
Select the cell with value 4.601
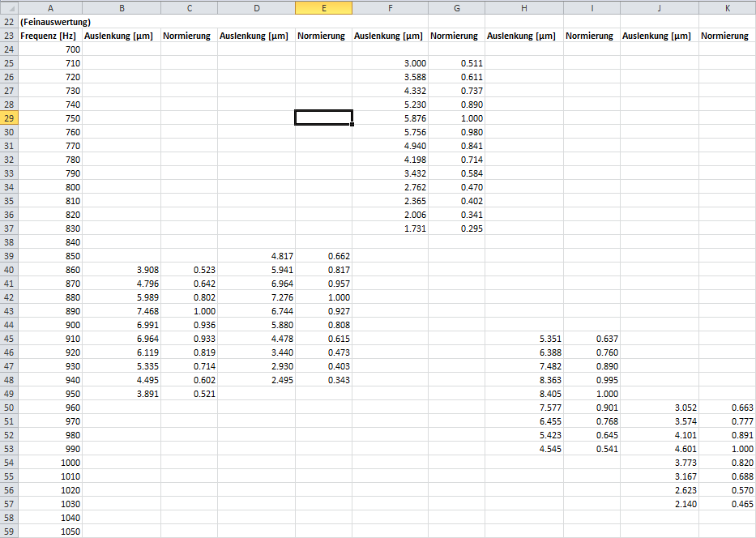[x=660, y=448]
